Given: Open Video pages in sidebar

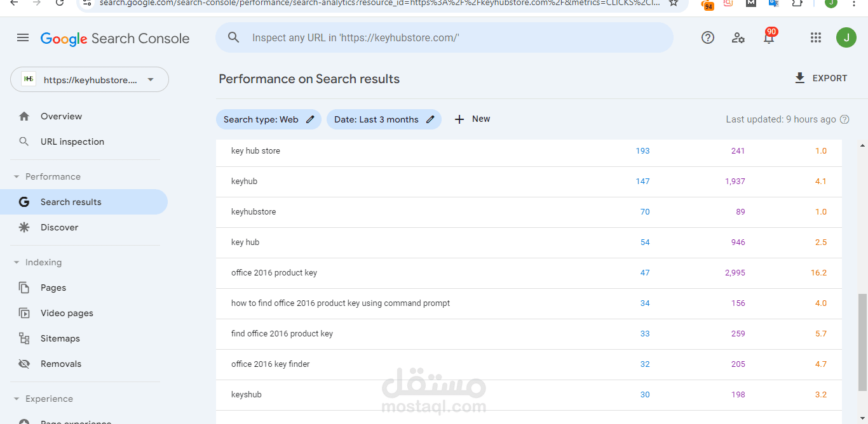Looking at the screenshot, I should (84, 313).
